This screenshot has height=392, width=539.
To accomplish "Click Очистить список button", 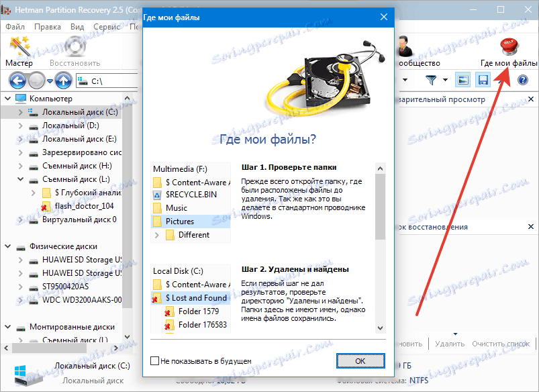I will tap(501, 344).
